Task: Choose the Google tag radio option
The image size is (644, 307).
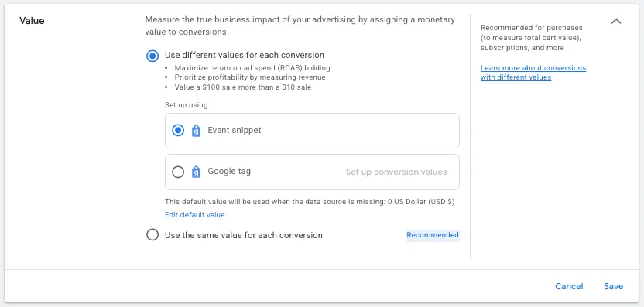Action: pyautogui.click(x=178, y=172)
